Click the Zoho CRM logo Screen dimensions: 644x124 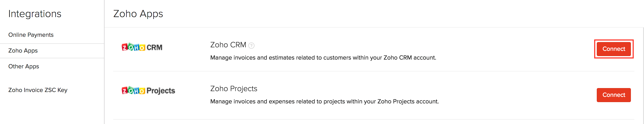coord(142,47)
